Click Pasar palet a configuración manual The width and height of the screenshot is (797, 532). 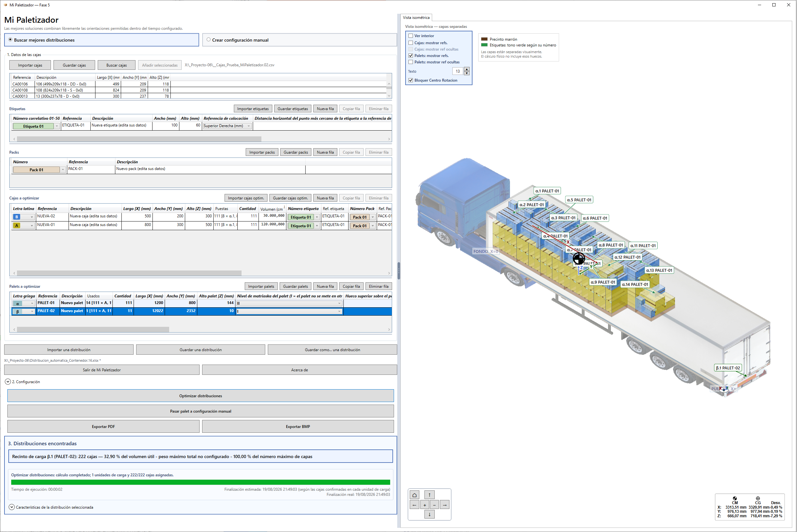click(x=201, y=411)
